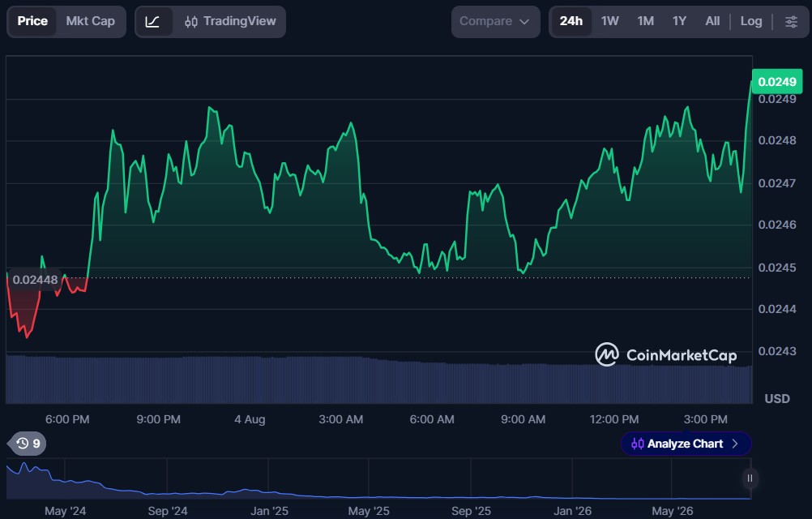The image size is (812, 519).
Task: Click the 3:00 PM time axis label
Action: click(705, 419)
